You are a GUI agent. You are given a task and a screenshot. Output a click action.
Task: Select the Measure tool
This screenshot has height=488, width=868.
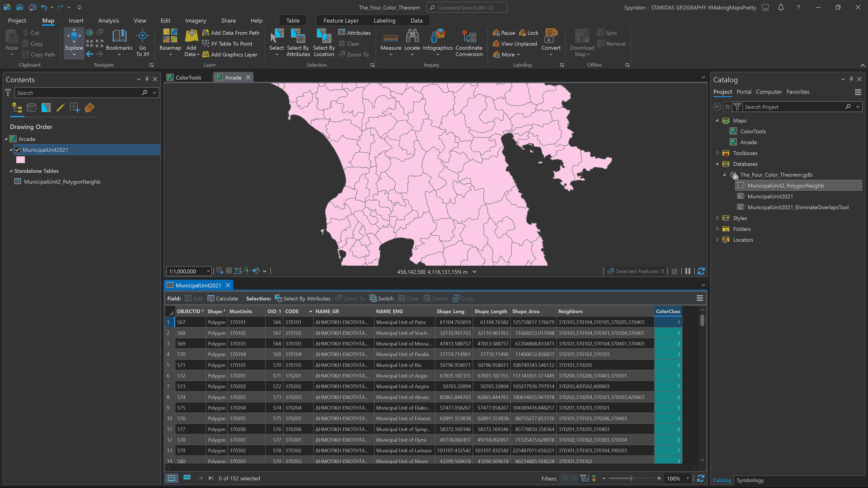coord(391,42)
